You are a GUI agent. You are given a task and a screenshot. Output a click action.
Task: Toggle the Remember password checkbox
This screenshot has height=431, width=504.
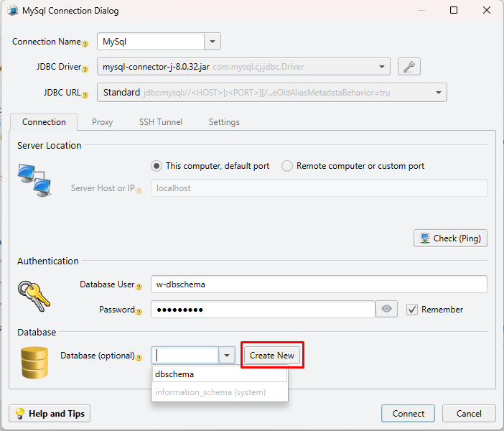[x=412, y=310]
